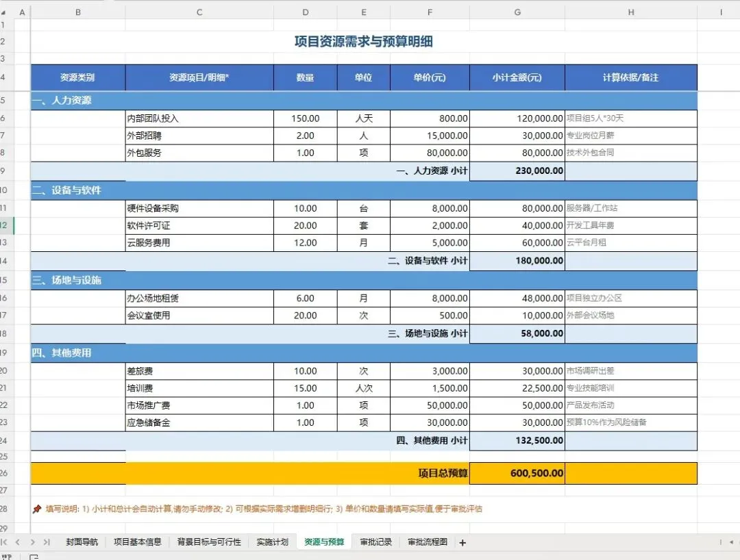Select column G header
Screen dimensions: 740x560
(517, 13)
